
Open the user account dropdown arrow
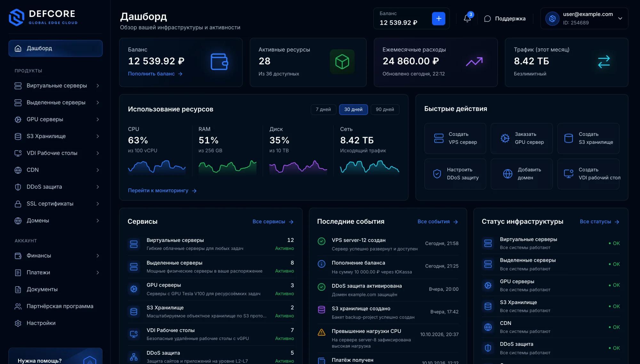pos(620,19)
